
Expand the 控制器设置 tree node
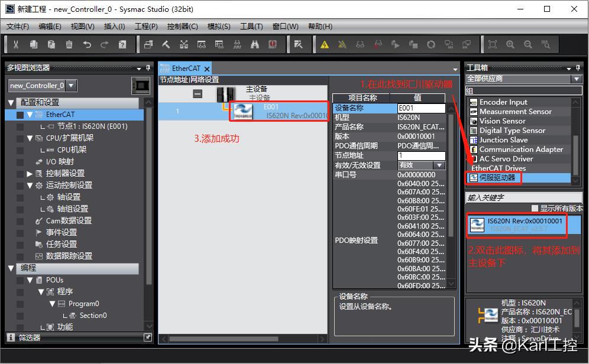tap(30, 173)
